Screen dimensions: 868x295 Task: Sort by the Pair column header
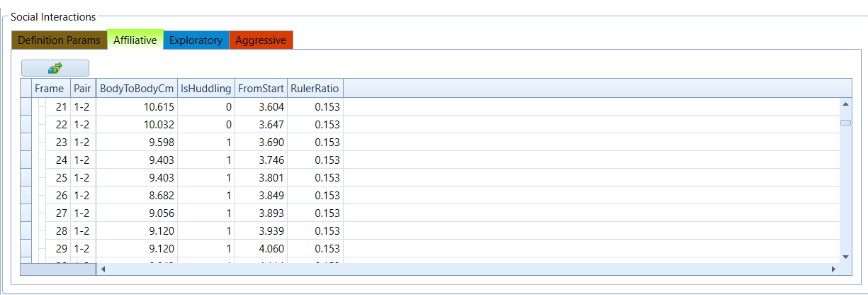point(82,89)
